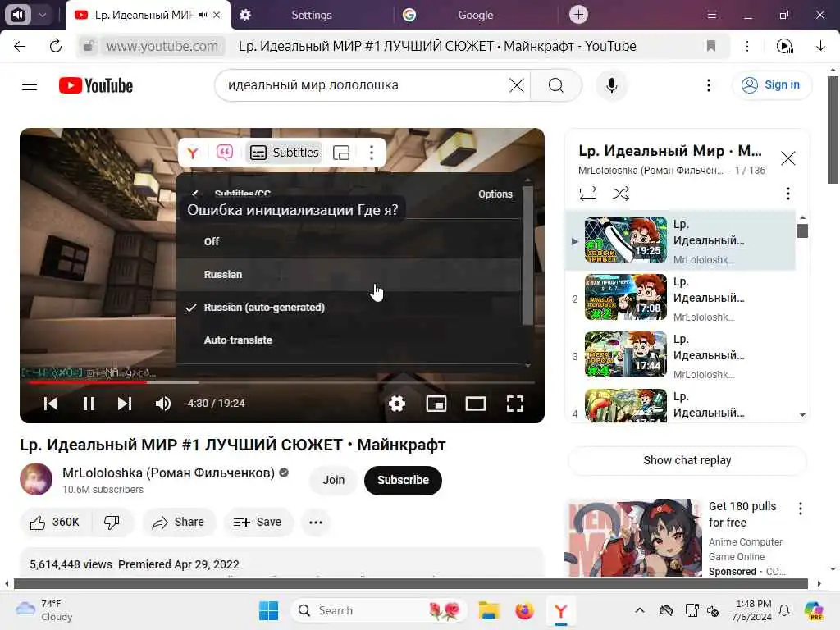Open browser address bar three-dot menu
The width and height of the screenshot is (840, 630).
746,47
